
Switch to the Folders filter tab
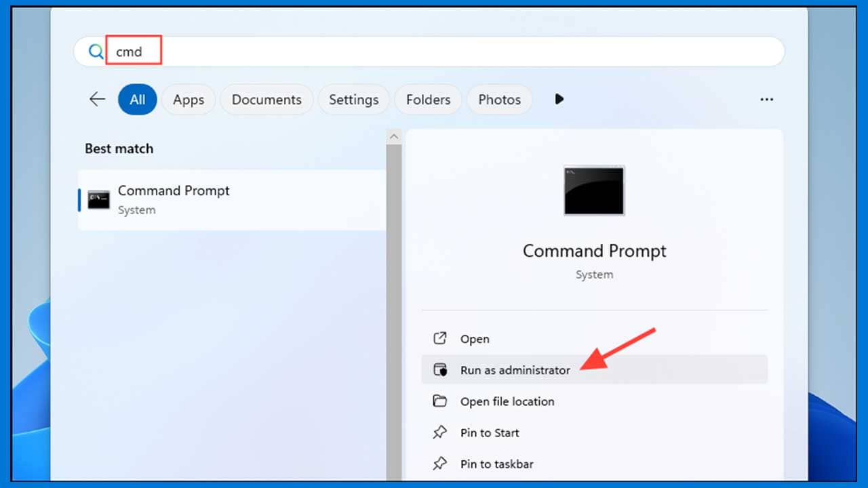click(428, 100)
